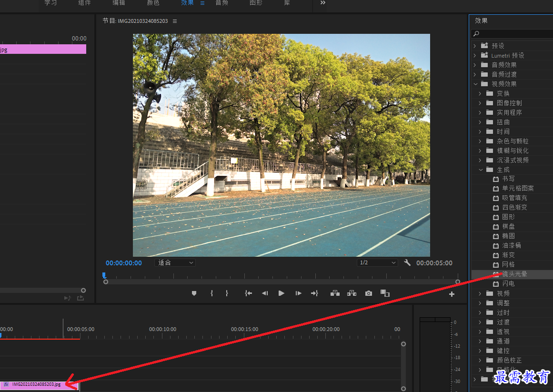Viewport: 553px width, 392px height.
Task: Switch to the 音频 workspace tab
Action: 222,3
